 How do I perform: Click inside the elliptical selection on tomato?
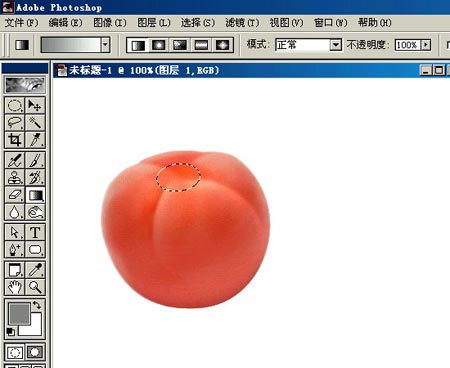click(178, 177)
